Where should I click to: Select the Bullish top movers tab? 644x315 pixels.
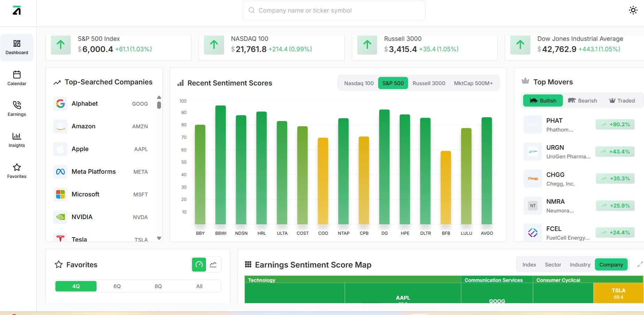(543, 100)
